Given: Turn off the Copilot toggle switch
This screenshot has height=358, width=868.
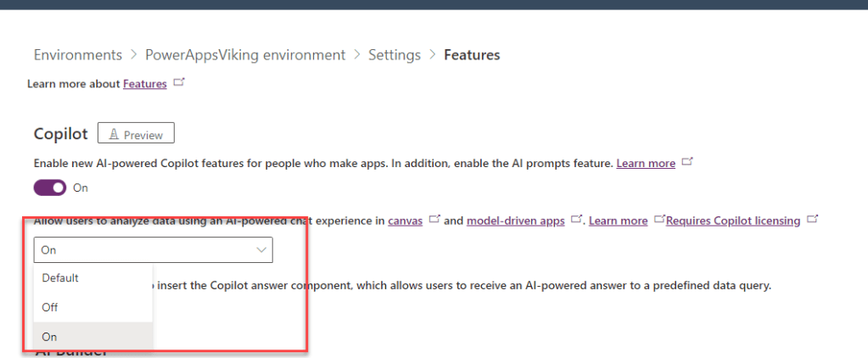Looking at the screenshot, I should click(x=50, y=187).
